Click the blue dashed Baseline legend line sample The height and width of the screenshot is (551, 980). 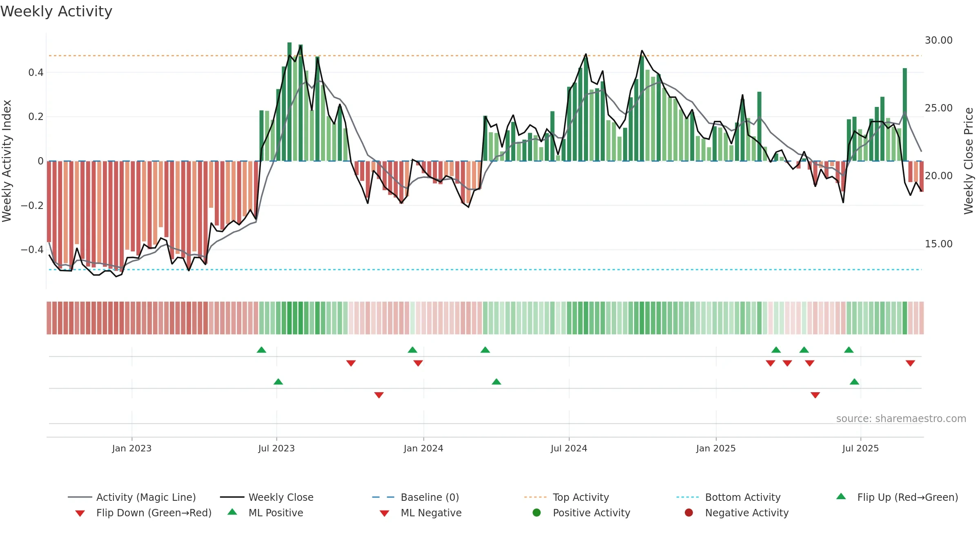(x=383, y=497)
